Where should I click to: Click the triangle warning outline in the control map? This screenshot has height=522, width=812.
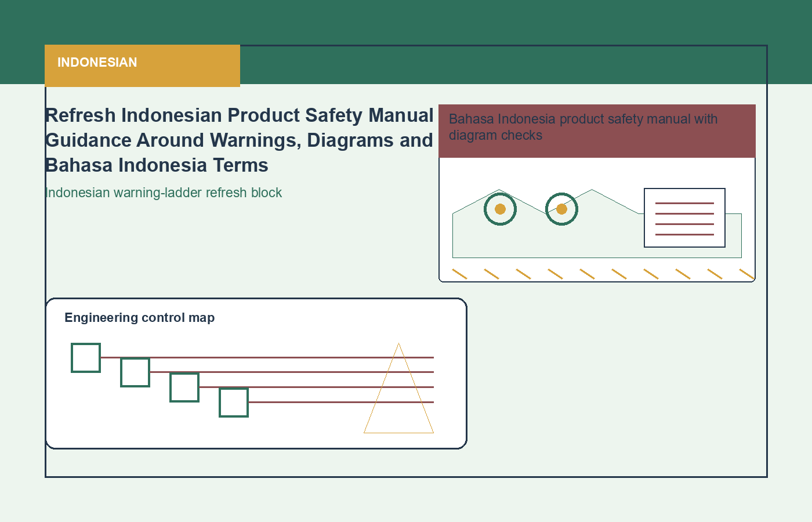tap(398, 388)
